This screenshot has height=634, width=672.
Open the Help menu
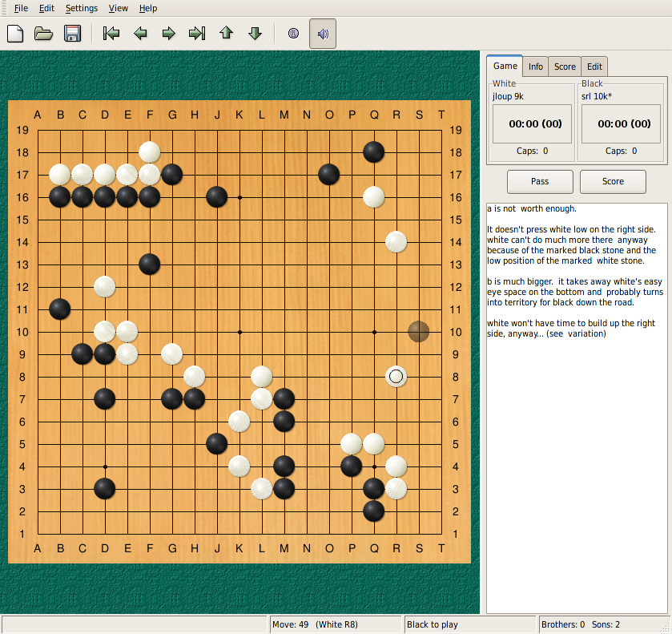point(148,8)
